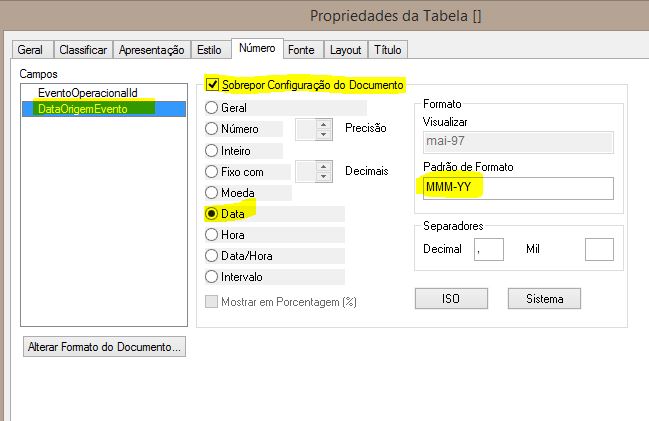This screenshot has height=421, width=649.
Task: Open the Fonte tab
Action: pos(299,50)
